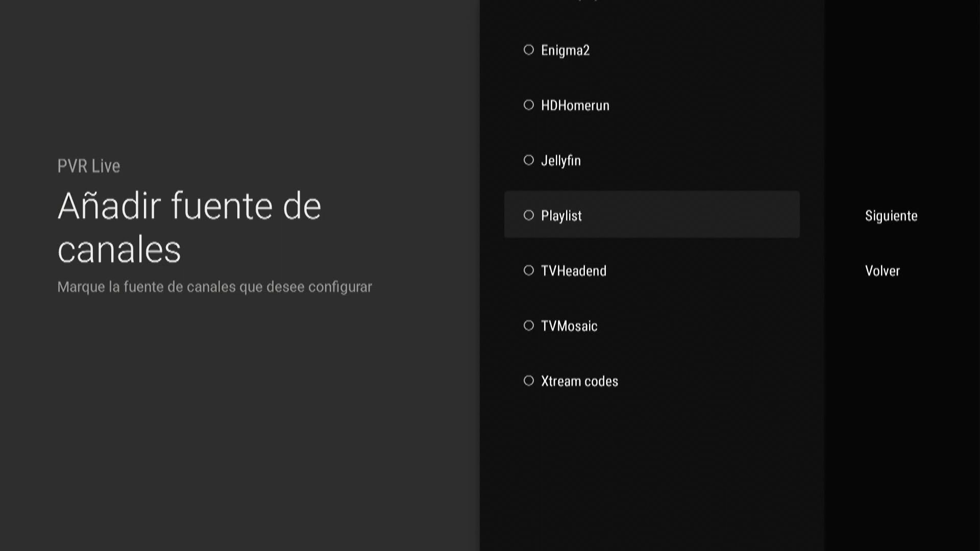
Task: Select the Playlist radio button circle
Action: 529,215
